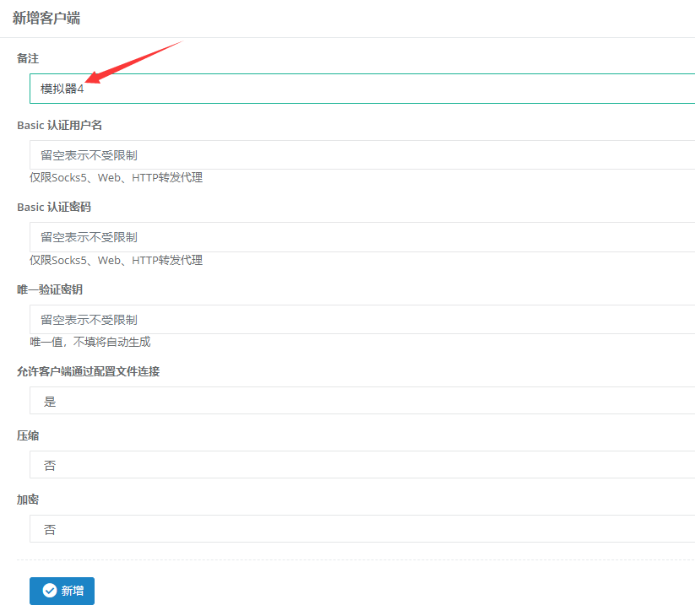Click the 允许客户端通过配置文件连接 label
The height and width of the screenshot is (616, 695).
coord(88,371)
